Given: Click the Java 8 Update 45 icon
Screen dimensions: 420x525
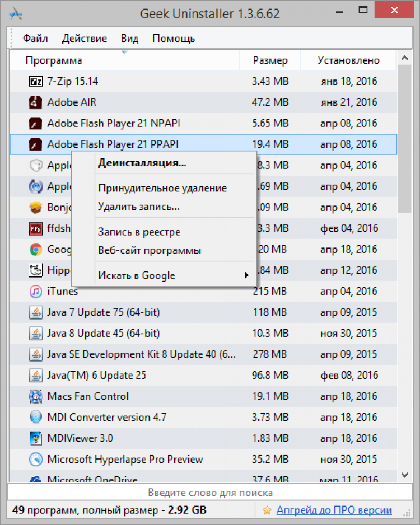Looking at the screenshot, I should 35,334.
